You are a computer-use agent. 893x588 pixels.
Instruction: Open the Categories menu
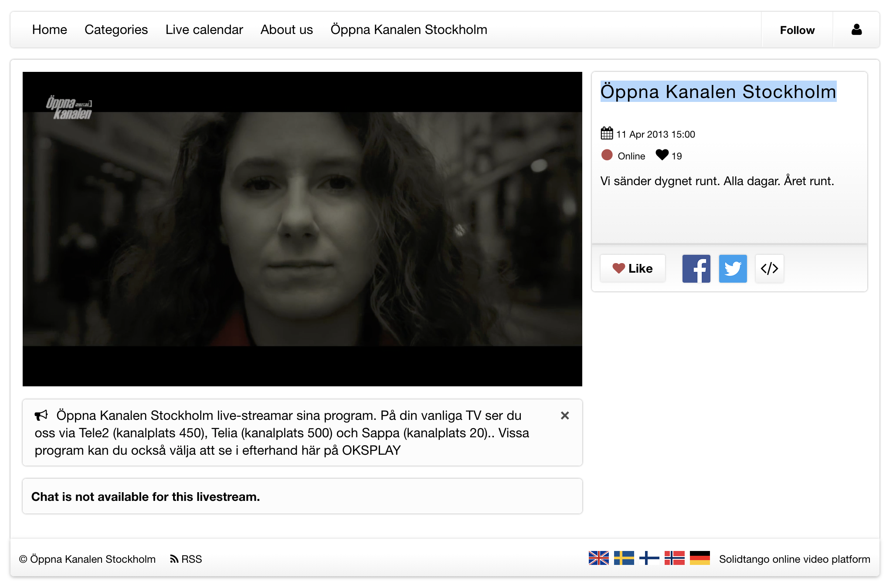pos(116,30)
